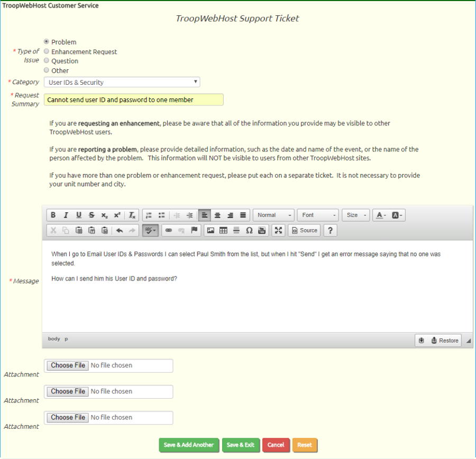This screenshot has width=476, height=459.
Task: Open the editor help question mark
Action: pos(330,230)
